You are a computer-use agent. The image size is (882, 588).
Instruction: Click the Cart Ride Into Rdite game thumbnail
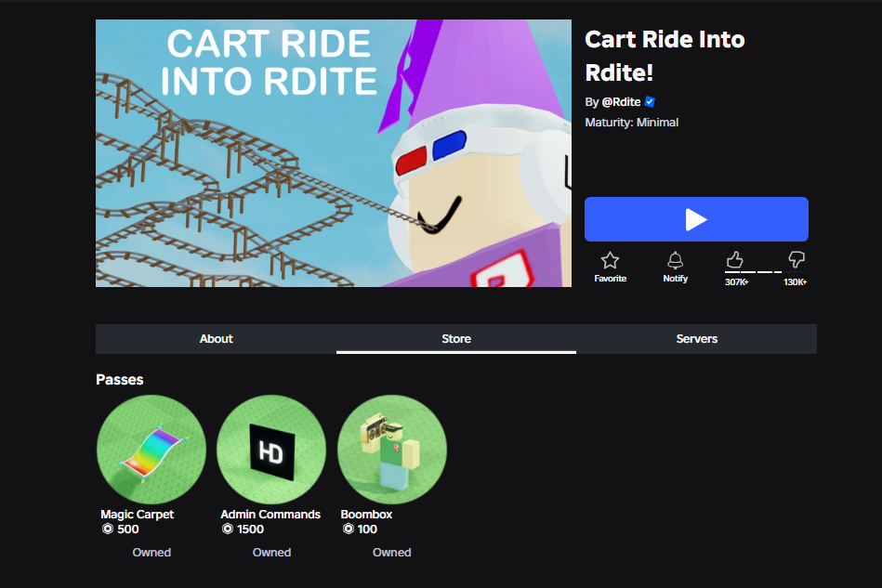pos(334,153)
